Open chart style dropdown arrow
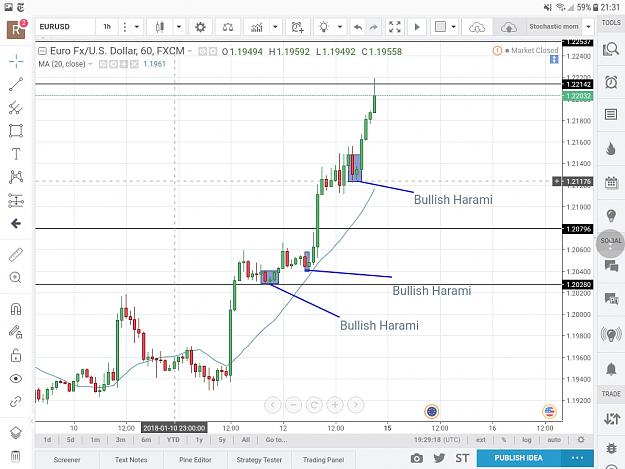This screenshot has height=469, width=625. point(179,27)
